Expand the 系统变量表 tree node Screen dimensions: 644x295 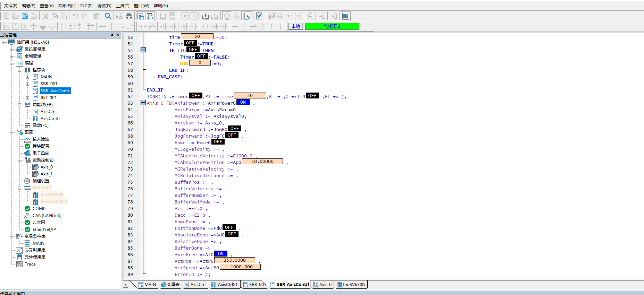click(x=12, y=49)
